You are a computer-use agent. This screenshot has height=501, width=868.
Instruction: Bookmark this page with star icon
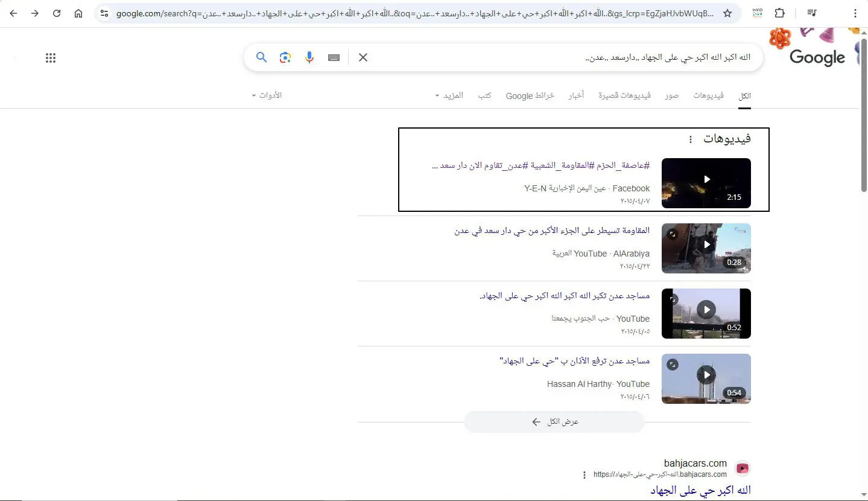tap(727, 13)
